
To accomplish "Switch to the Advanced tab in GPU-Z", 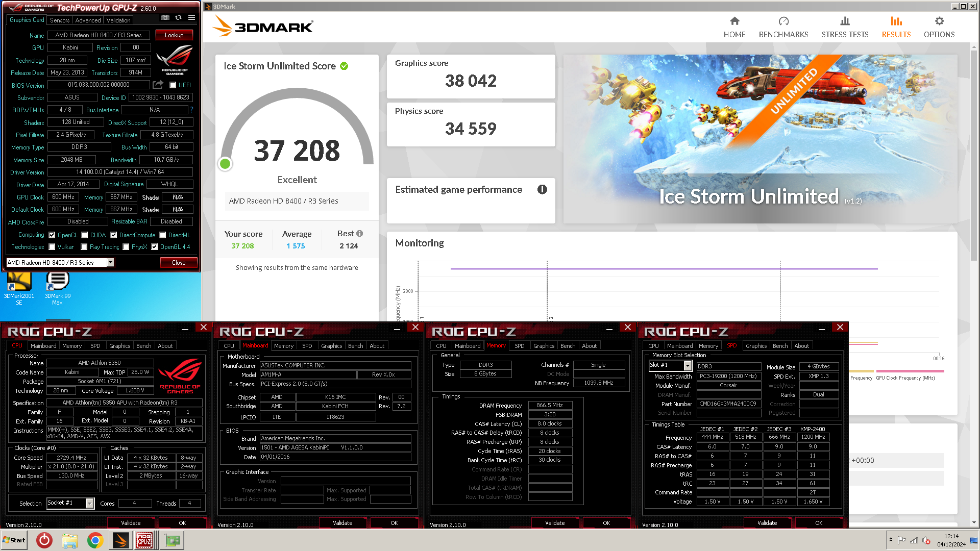I will tap(88, 20).
